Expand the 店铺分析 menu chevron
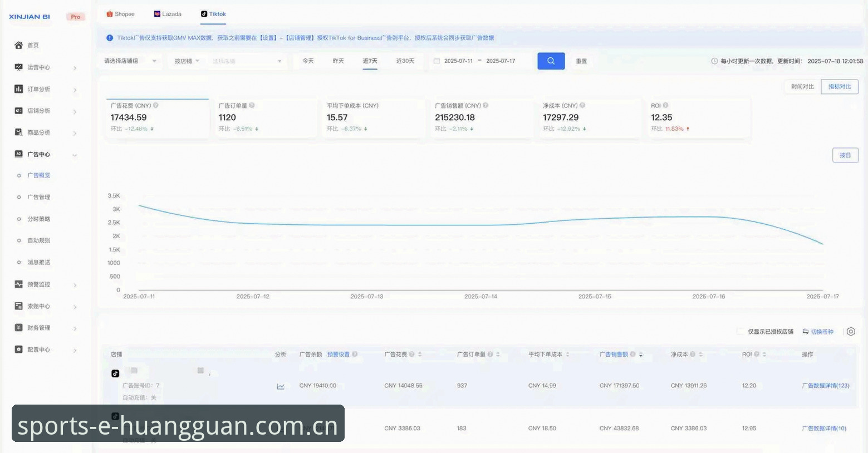868x453 pixels. point(75,111)
